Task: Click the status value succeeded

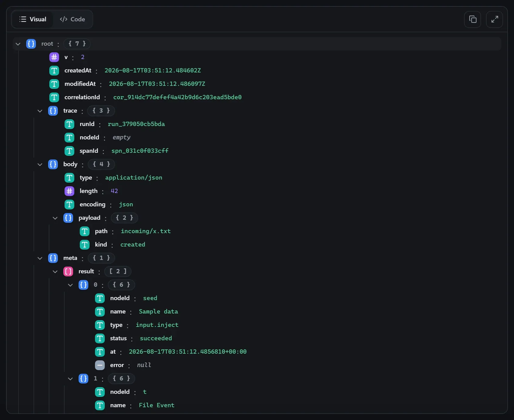Action: coord(156,338)
